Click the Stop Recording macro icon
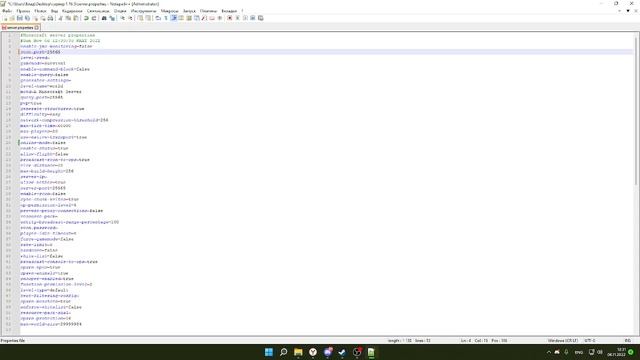 [x=238, y=18]
